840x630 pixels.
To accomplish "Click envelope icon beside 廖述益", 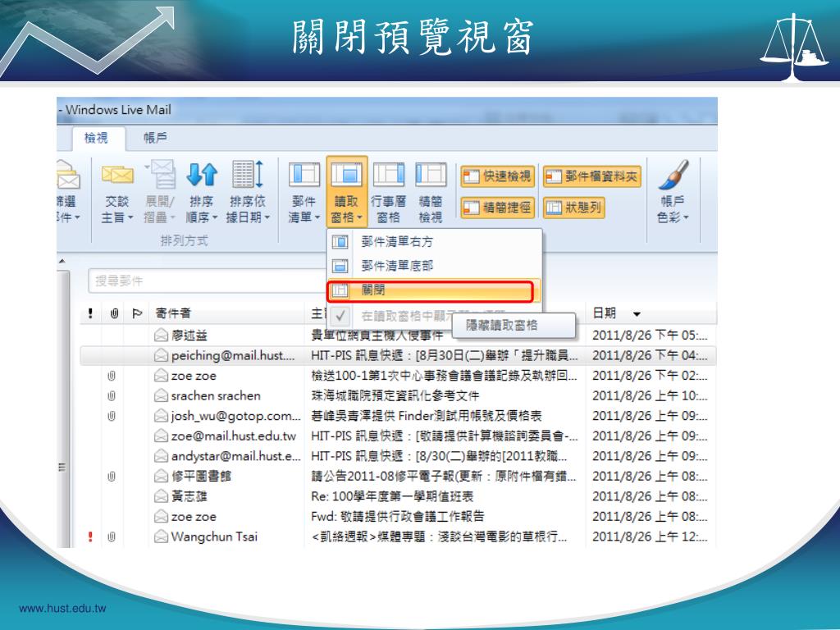I will (162, 336).
